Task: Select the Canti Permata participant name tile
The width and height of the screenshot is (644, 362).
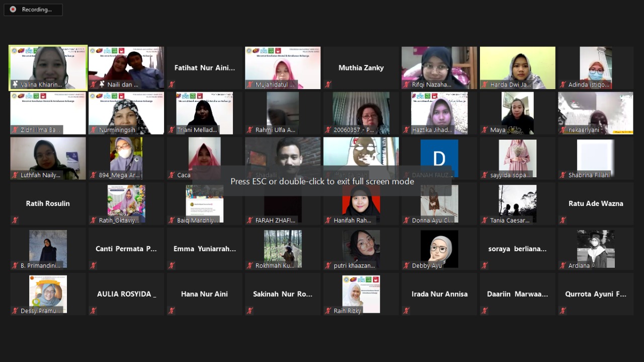Action: (126, 249)
